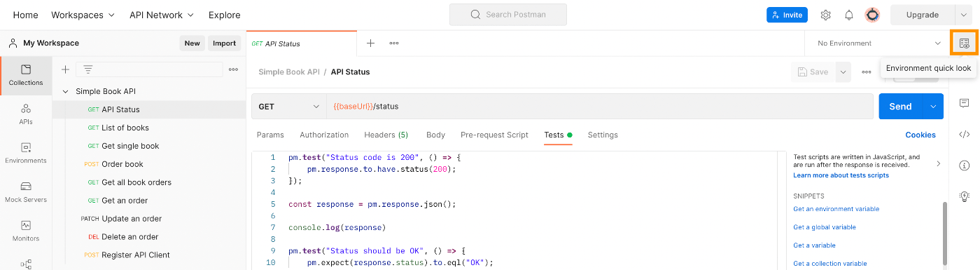Image resolution: width=980 pixels, height=270 pixels.
Task: Collapse the Simple Book API collection
Action: (66, 91)
